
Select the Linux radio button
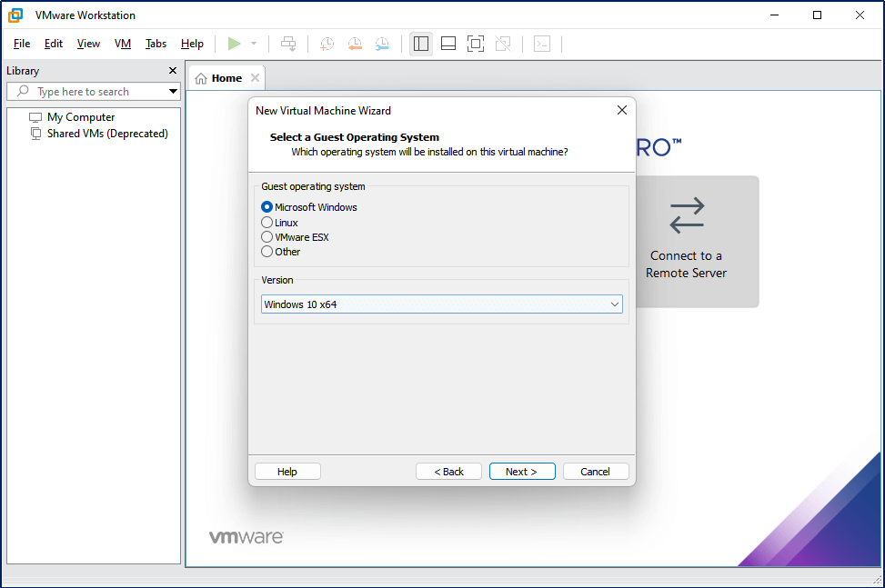point(267,223)
